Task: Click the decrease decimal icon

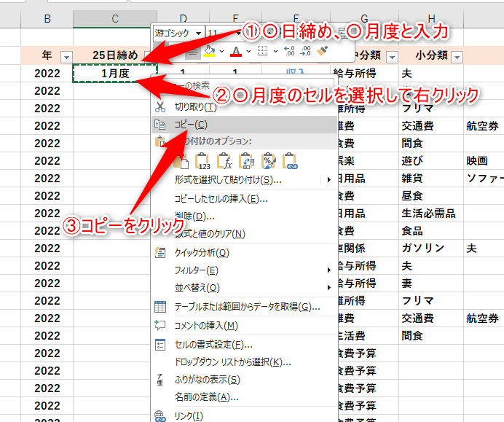Action: click(305, 51)
